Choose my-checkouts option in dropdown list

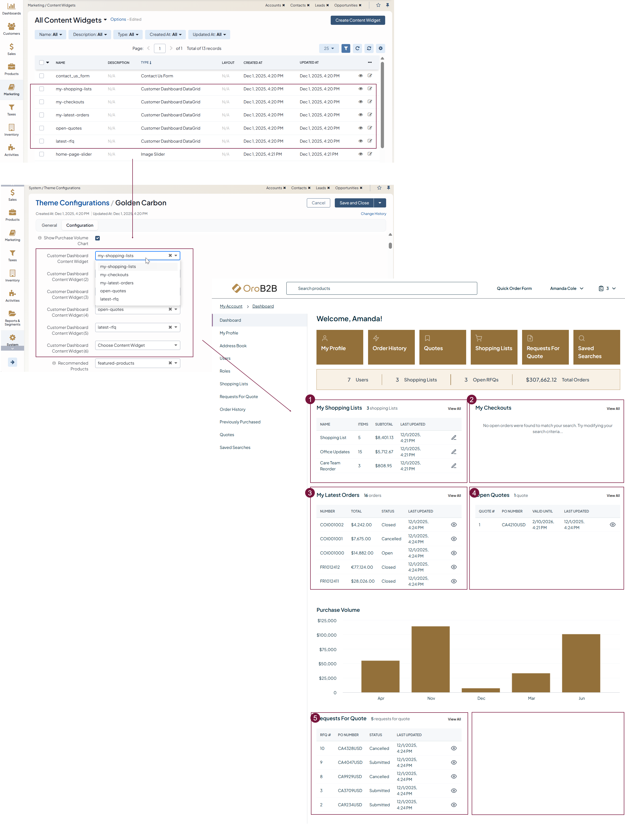(114, 275)
